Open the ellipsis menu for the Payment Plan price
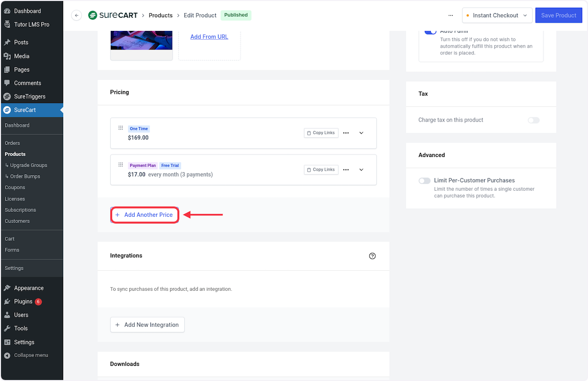Viewport: 588px width, 381px height. [346, 170]
